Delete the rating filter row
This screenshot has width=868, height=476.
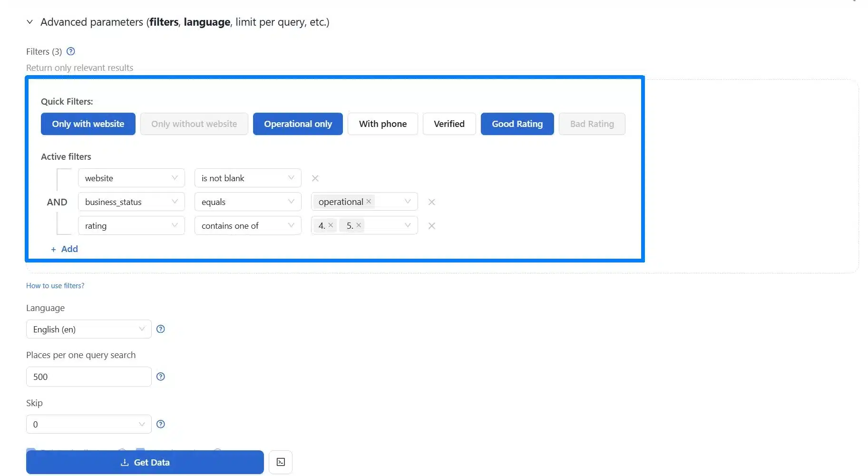pyautogui.click(x=431, y=226)
